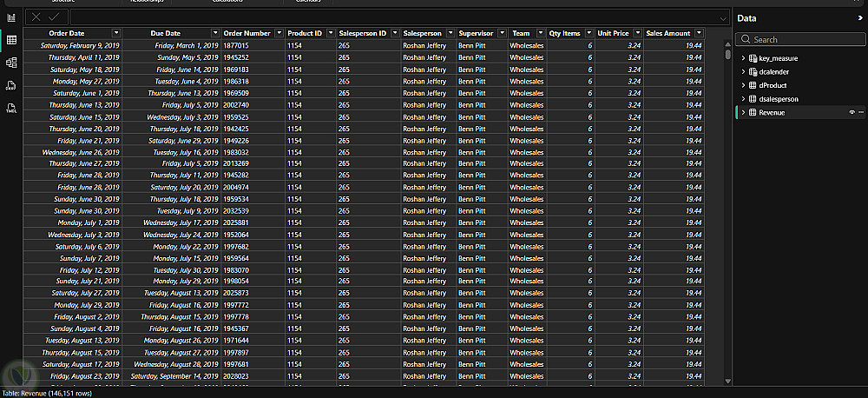
Task: Cancel the formula with the X icon
Action: pos(36,17)
